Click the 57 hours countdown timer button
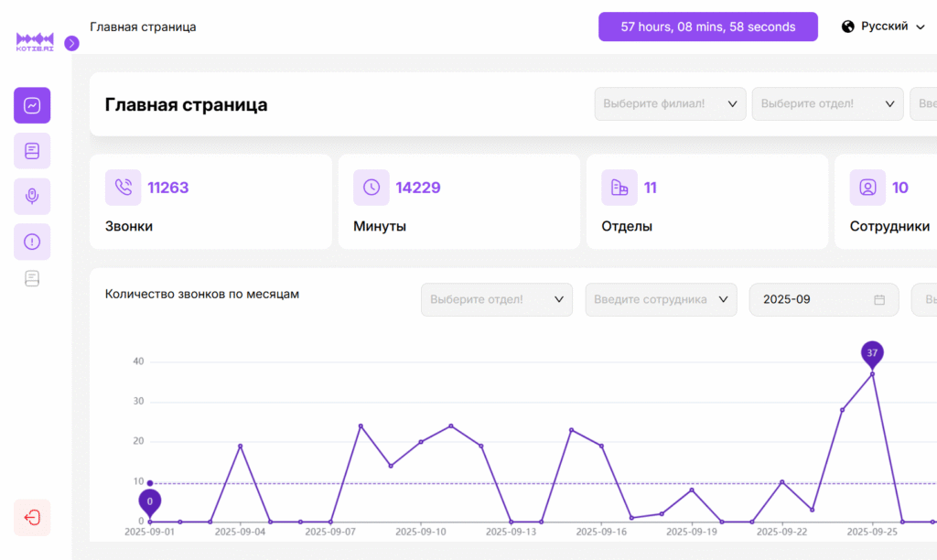 [x=707, y=27]
